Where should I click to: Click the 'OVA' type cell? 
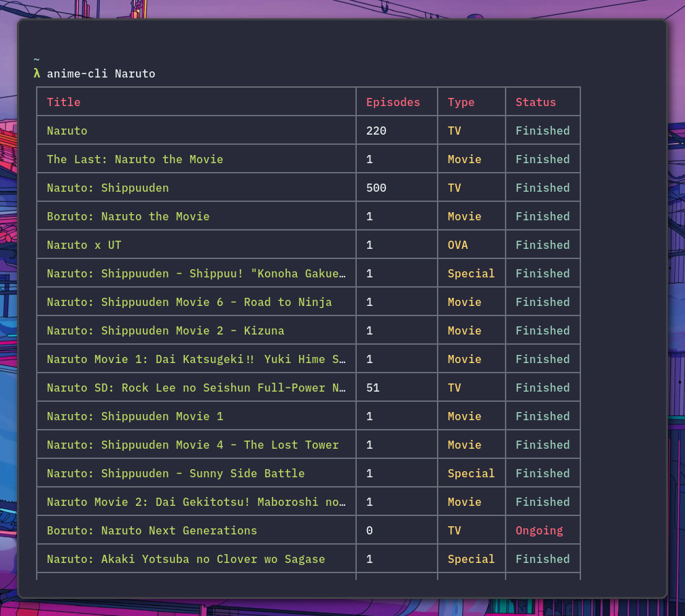click(458, 245)
